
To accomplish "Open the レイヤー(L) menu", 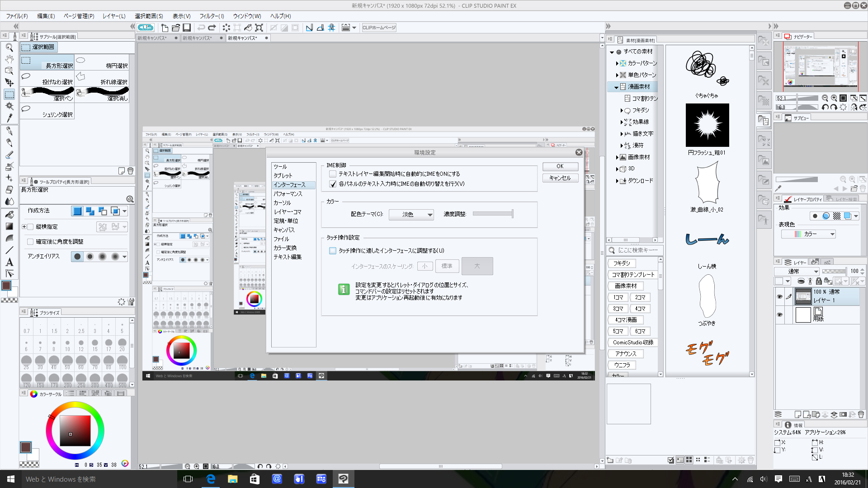I will (x=114, y=16).
